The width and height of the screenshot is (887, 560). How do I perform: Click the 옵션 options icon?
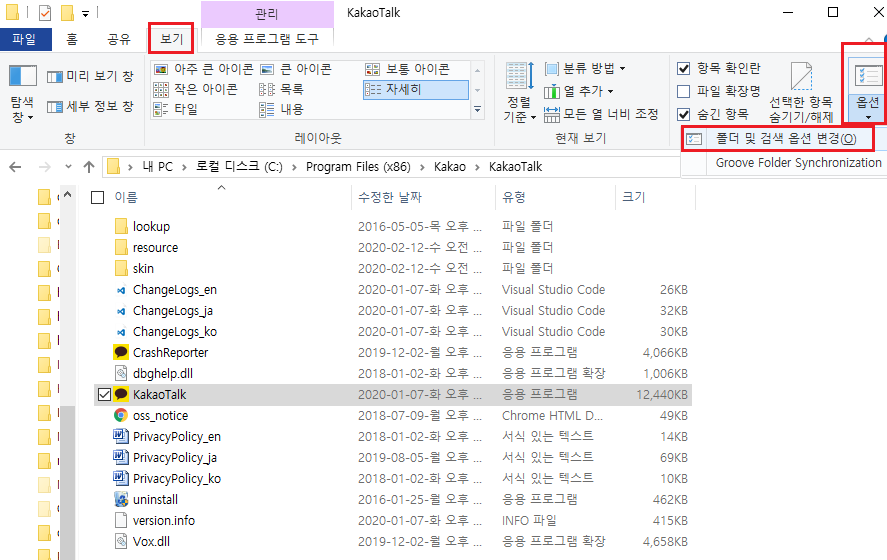click(x=868, y=76)
